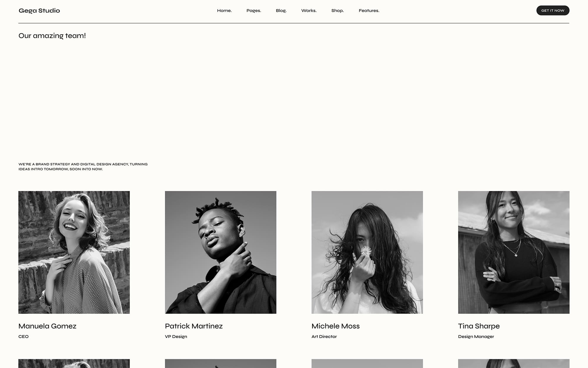This screenshot has width=588, height=368.
Task: Open Tina Sharpe's portrait photo
Action: click(514, 252)
